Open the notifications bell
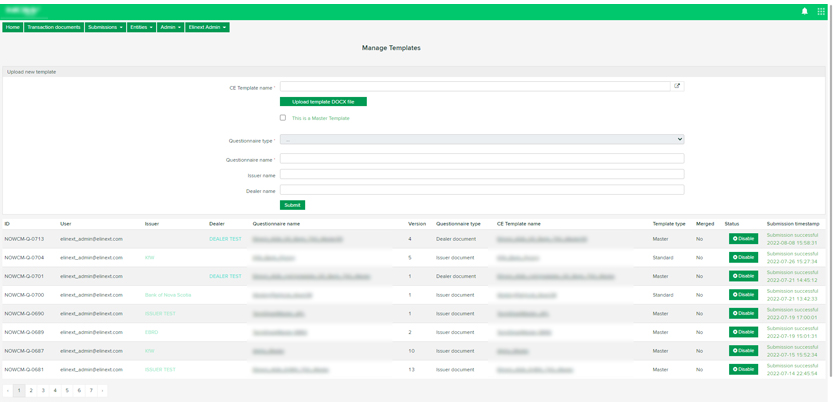This screenshot has height=405, width=834. 805,11
